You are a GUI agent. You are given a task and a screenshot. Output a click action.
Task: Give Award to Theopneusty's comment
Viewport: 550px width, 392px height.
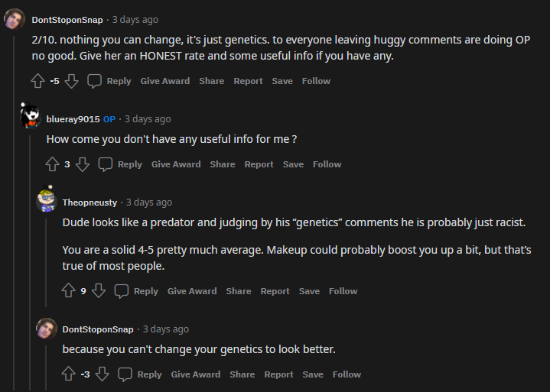[192, 291]
